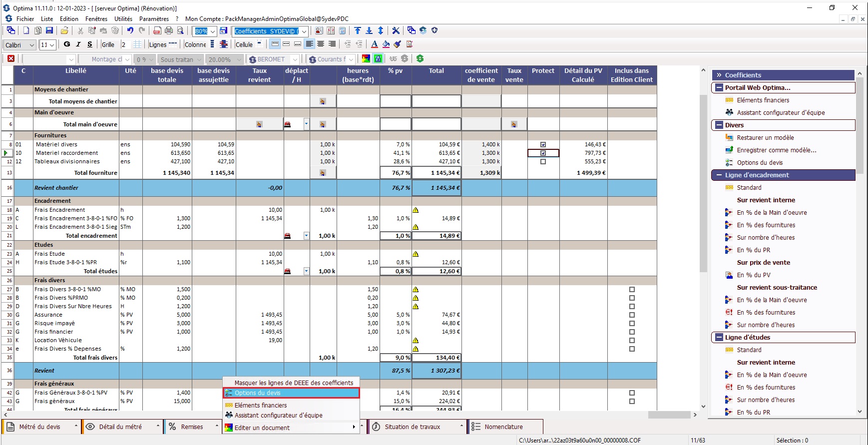Image resolution: width=868 pixels, height=445 pixels.
Task: Click the blue move-to-bottom arrow icon
Action: [x=369, y=30]
